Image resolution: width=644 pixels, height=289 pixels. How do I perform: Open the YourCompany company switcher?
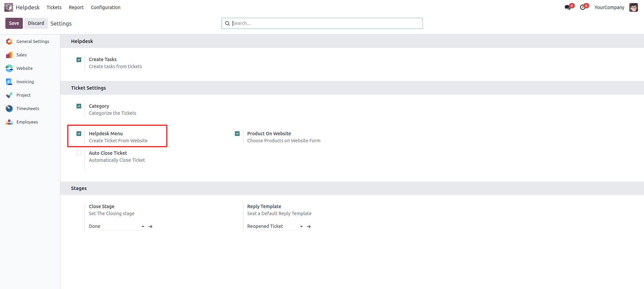[609, 7]
